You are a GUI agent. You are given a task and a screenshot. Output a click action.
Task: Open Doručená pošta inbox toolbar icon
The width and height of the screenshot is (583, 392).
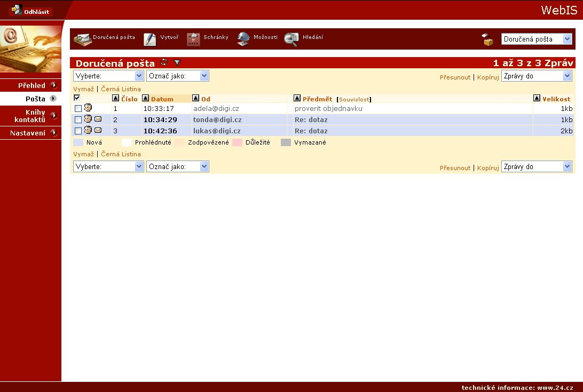[83, 39]
